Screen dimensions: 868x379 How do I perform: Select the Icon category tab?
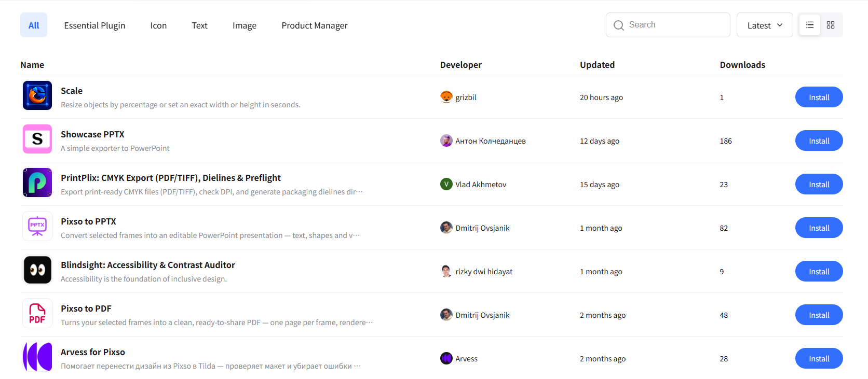(x=158, y=25)
